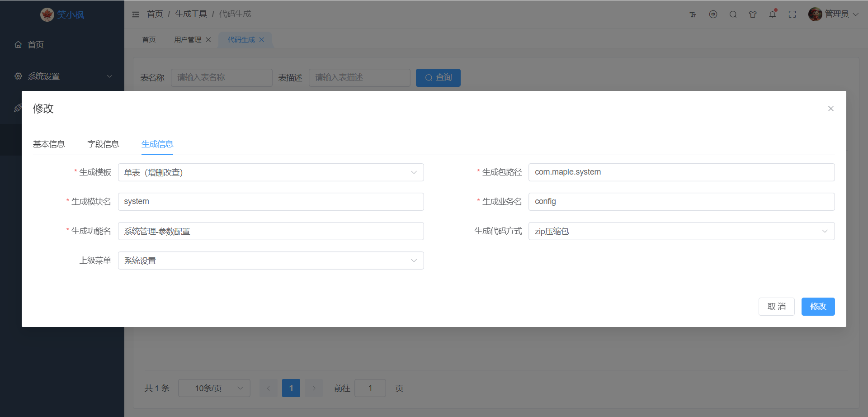
Task: Expand the 系统设置 sidebar menu chevron
Action: point(109,76)
